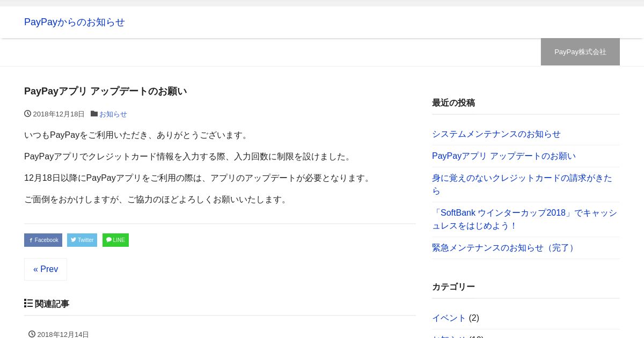Screen dimensions: 644x338
Task: Go to previous post with « Prev
Action: point(46,269)
